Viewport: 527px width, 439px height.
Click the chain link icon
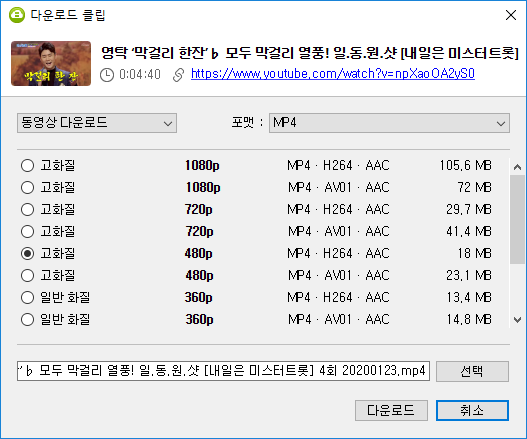tap(178, 75)
